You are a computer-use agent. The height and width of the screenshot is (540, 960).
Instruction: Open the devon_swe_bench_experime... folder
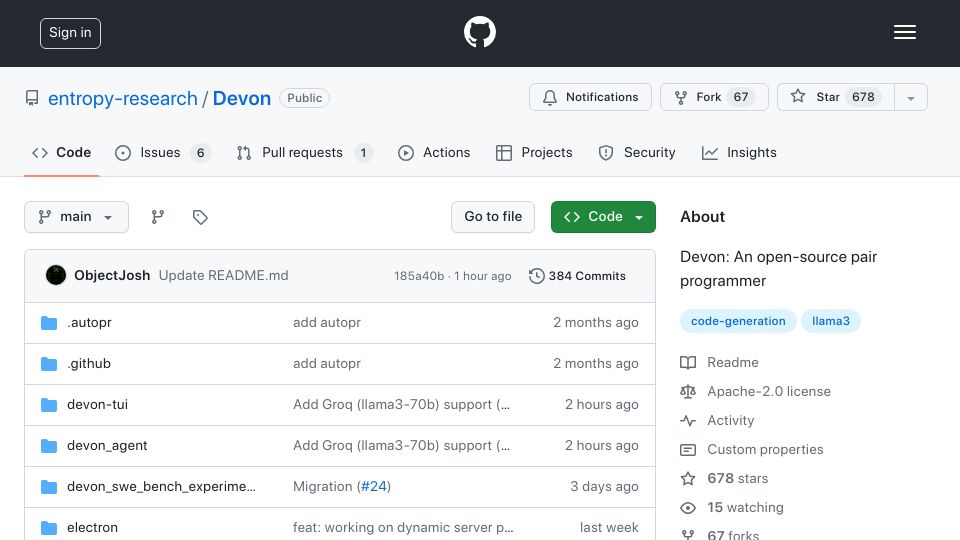[161, 487]
